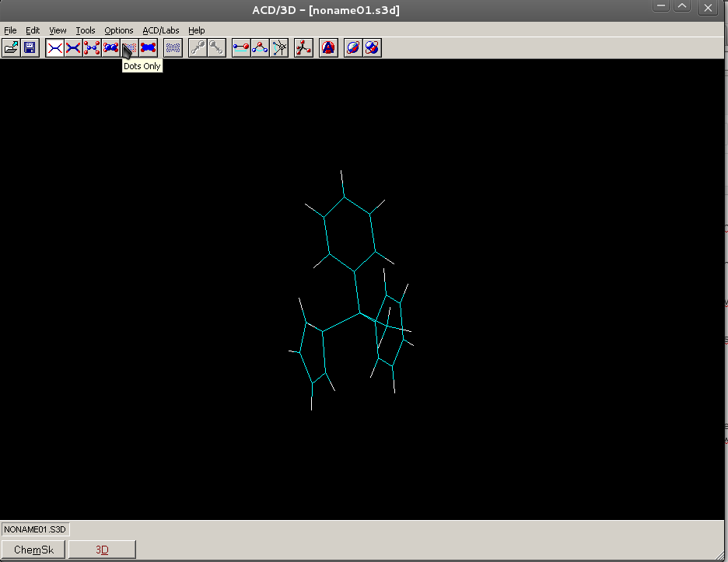Screen dimensions: 728x562
Task: Select the Wireframe display style
Action: (x=54, y=47)
